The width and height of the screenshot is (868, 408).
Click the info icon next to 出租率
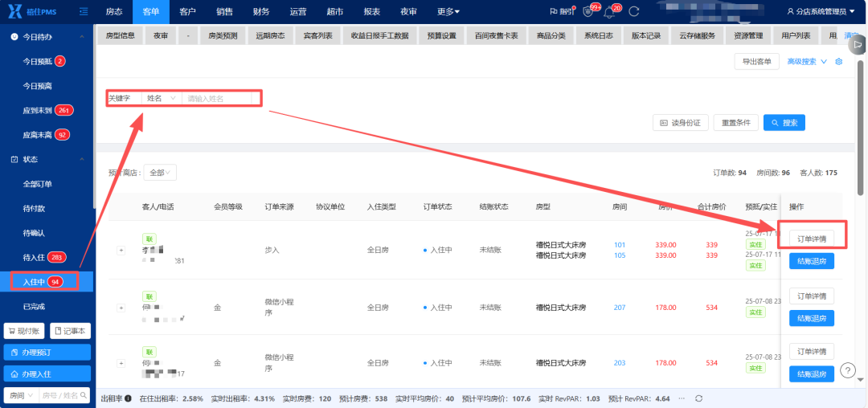pyautogui.click(x=128, y=398)
